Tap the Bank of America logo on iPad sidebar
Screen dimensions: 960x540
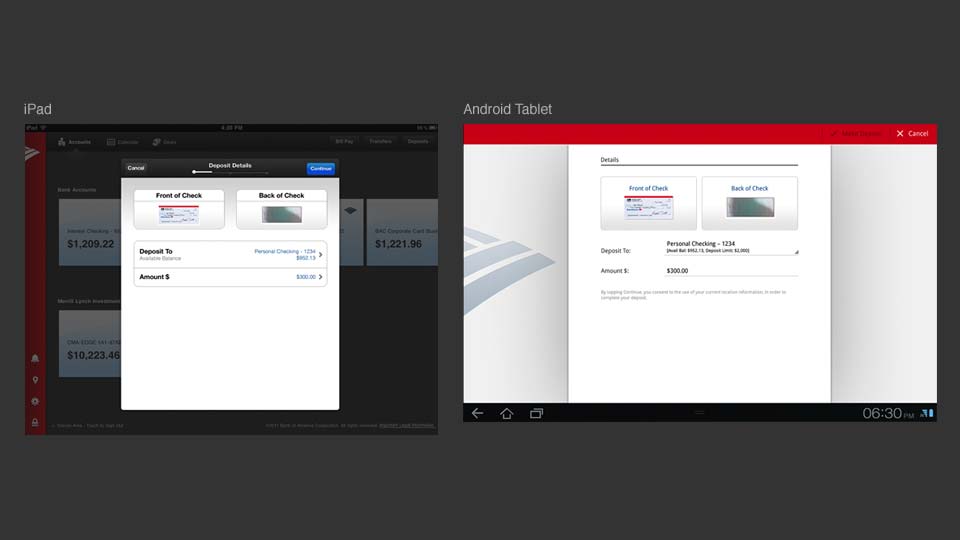pos(32,152)
